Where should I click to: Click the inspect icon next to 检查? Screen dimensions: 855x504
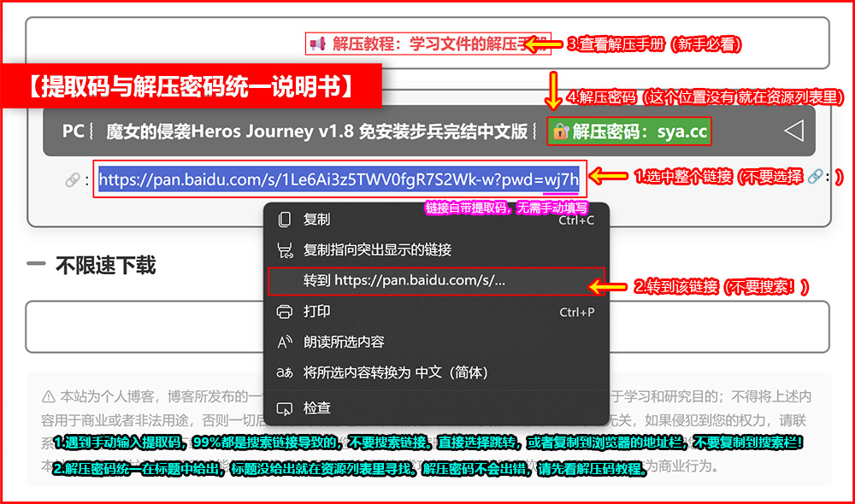pos(285,408)
